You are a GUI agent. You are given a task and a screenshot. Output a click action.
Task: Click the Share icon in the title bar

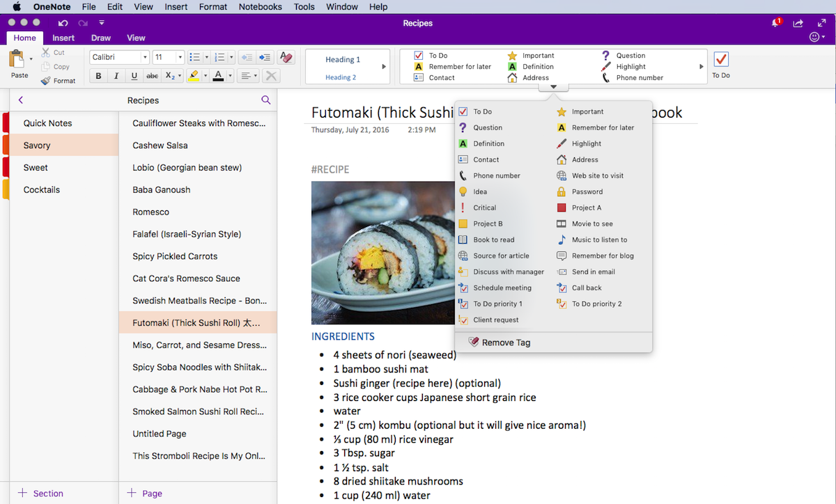point(798,23)
